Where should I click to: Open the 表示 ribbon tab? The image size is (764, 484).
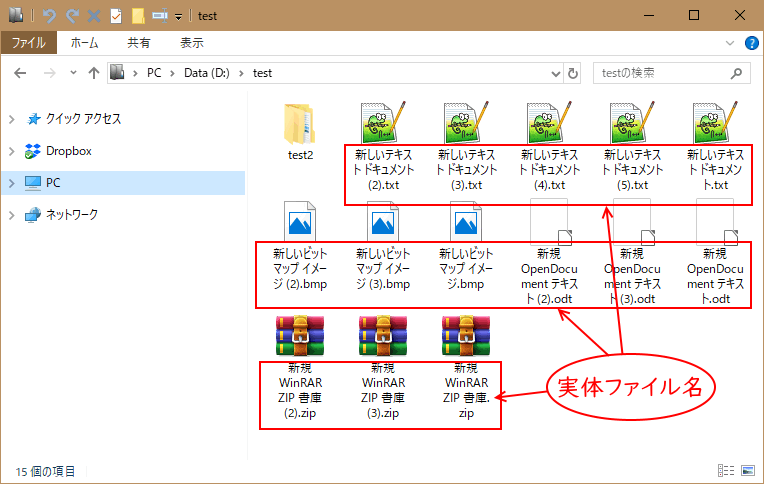(192, 43)
